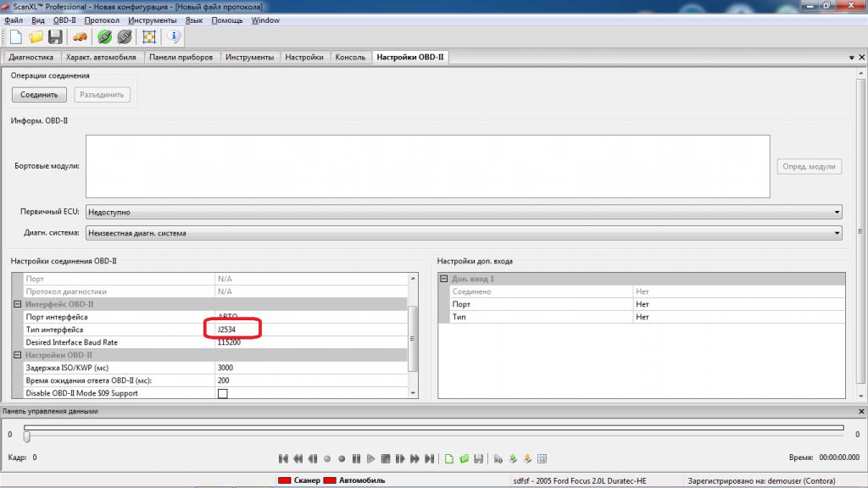Click the gray disconnect plug icon
This screenshot has height=488, width=868.
coord(124,36)
